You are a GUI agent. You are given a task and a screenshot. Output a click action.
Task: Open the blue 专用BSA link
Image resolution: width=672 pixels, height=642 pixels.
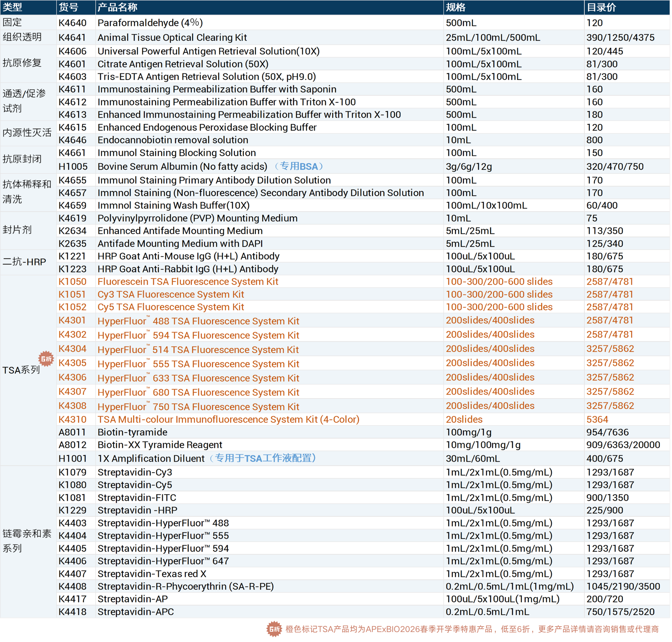pos(299,166)
